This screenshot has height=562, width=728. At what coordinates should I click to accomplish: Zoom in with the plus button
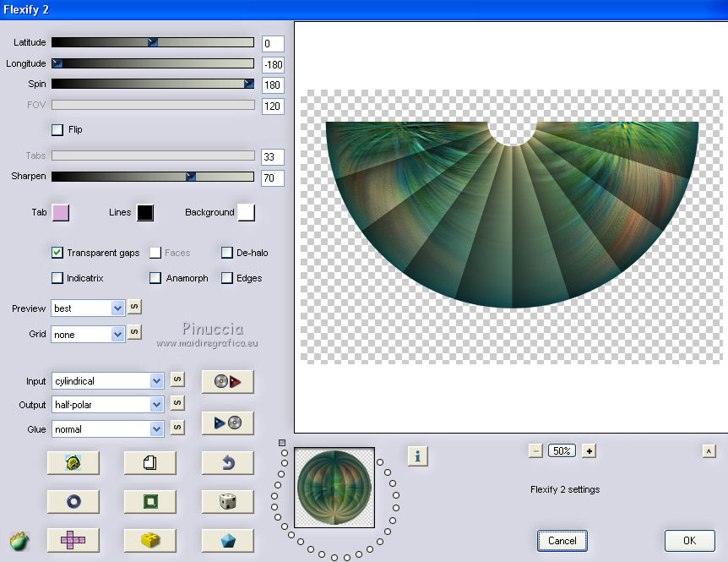[589, 450]
